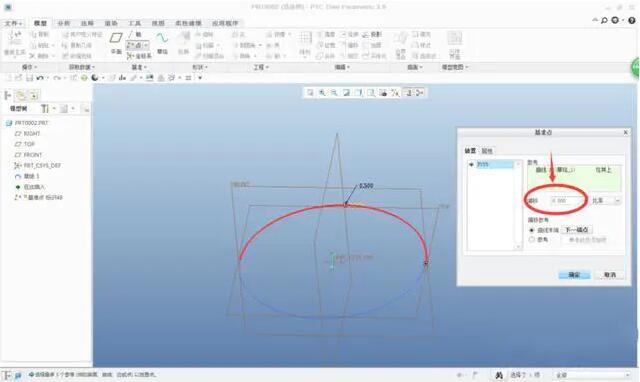The height and width of the screenshot is (382, 640).
Task: Click the zoom in icon in graphics toolbar
Action: (322, 93)
